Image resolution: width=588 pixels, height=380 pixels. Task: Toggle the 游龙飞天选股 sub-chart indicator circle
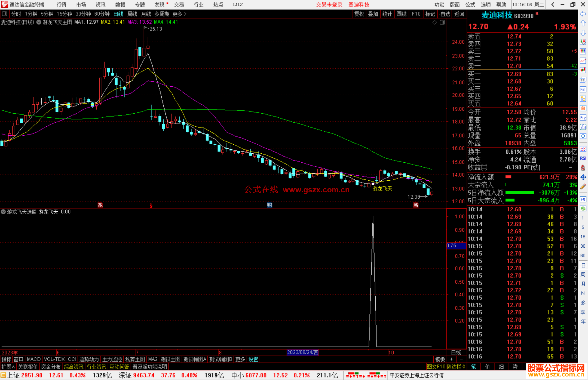pyautogui.click(x=3, y=212)
